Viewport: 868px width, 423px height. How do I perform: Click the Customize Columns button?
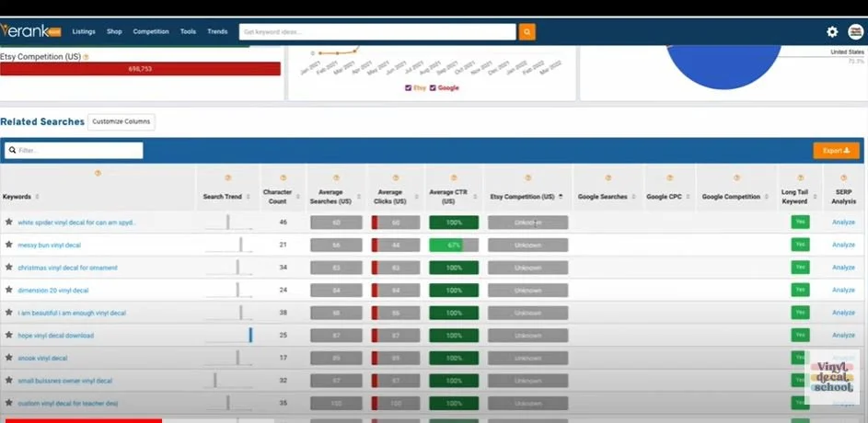coord(122,121)
